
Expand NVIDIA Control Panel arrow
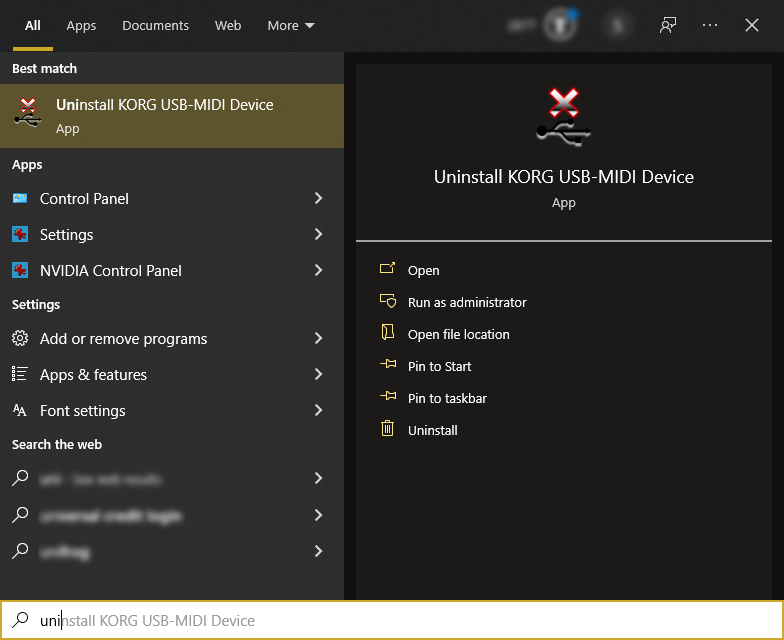(x=318, y=270)
